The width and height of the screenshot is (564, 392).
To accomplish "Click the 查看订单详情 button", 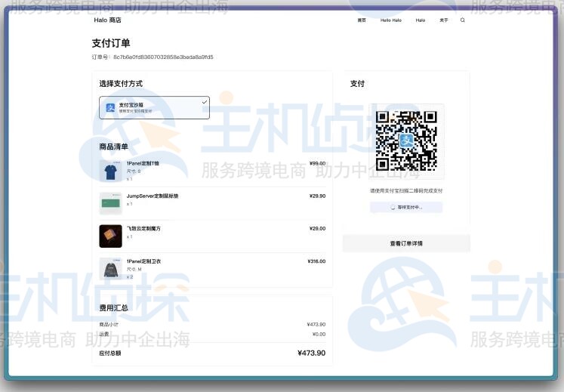I will [406, 243].
